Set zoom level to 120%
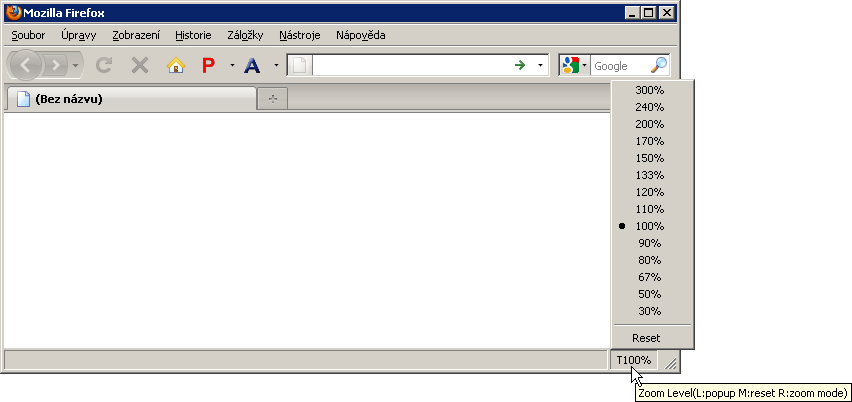852x402 pixels. pyautogui.click(x=653, y=192)
